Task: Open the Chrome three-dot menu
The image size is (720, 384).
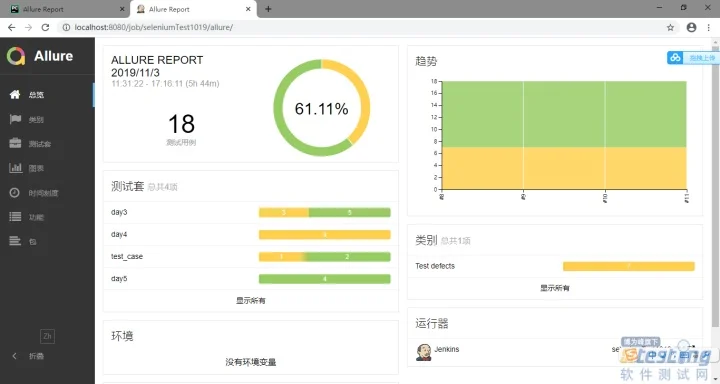Action: click(709, 28)
